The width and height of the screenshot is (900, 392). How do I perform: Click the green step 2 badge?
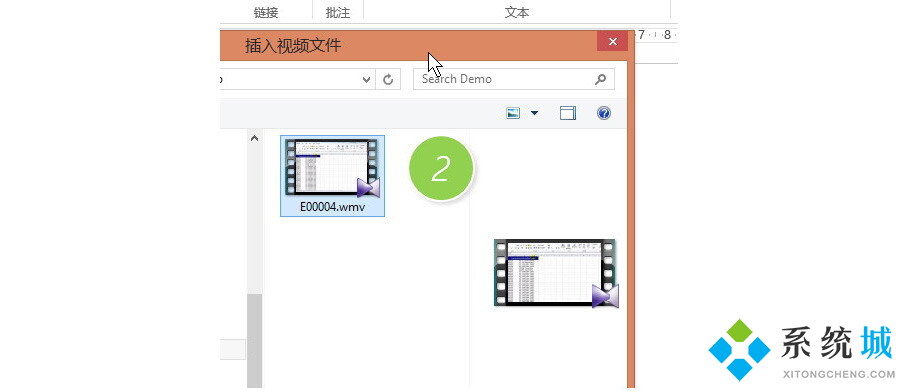(441, 169)
